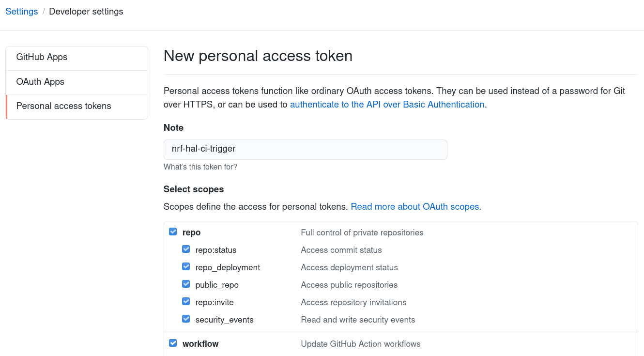
Task: Uncheck the workflow scope checkbox
Action: click(173, 342)
